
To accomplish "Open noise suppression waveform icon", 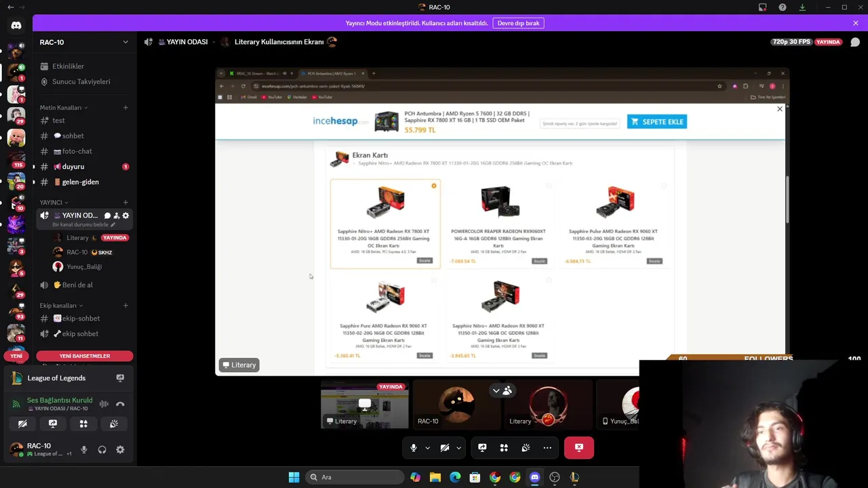I will point(104,404).
